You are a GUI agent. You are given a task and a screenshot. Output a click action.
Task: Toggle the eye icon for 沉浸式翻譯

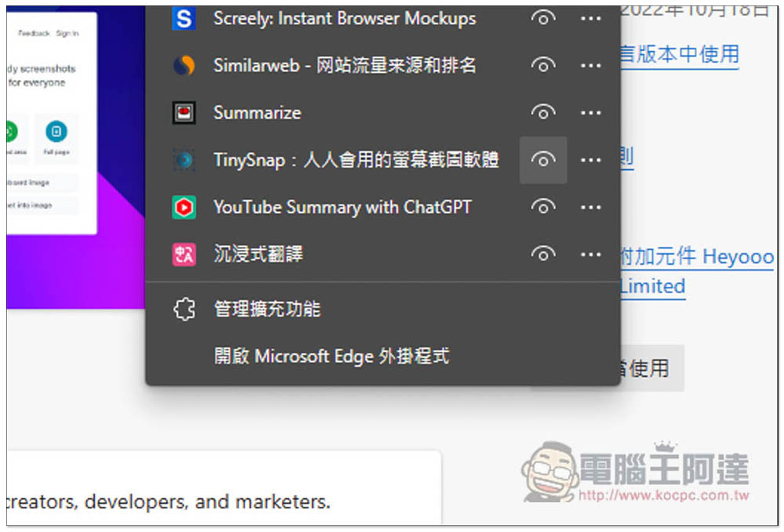coord(543,255)
